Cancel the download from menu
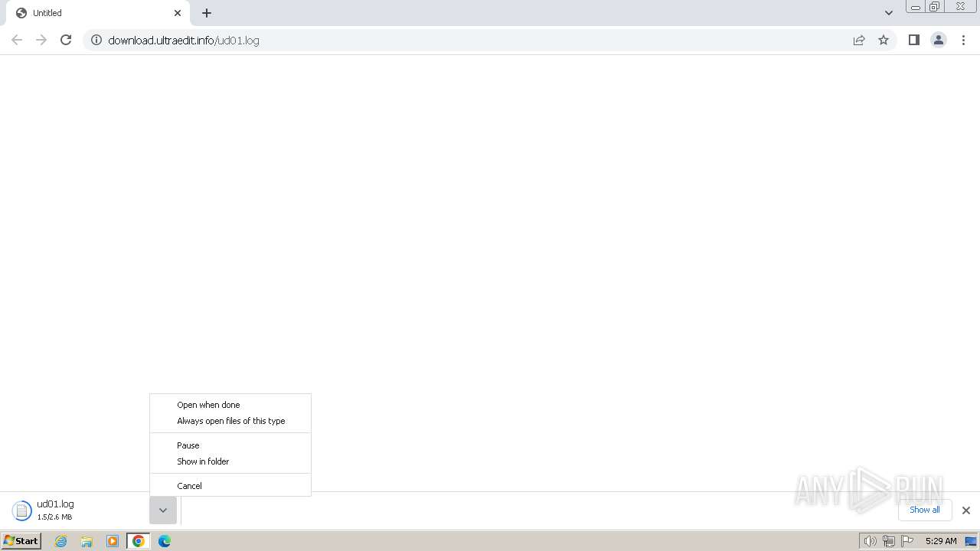Viewport: 980px width, 551px height. tap(230, 486)
